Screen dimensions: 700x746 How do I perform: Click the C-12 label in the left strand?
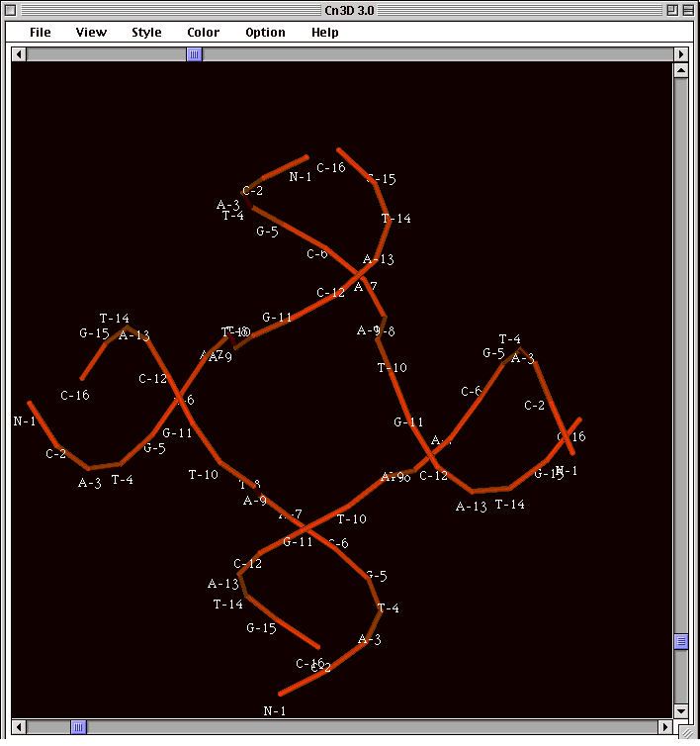153,379
